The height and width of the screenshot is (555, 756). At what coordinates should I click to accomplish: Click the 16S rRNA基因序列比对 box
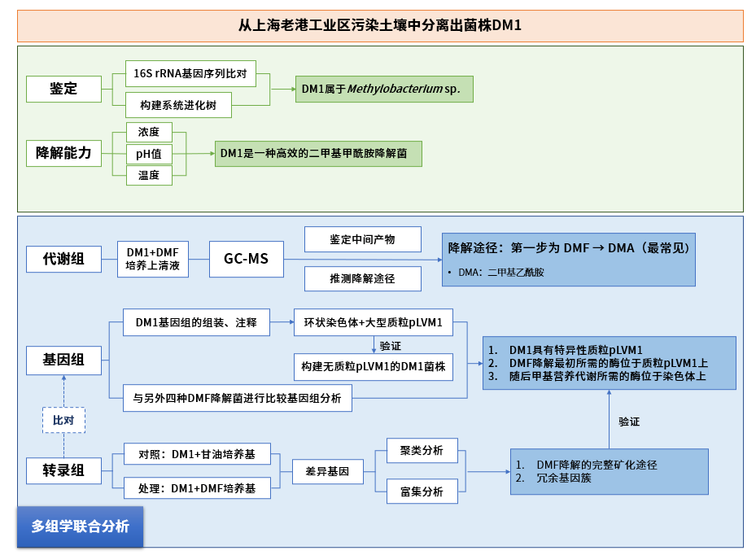(x=190, y=74)
